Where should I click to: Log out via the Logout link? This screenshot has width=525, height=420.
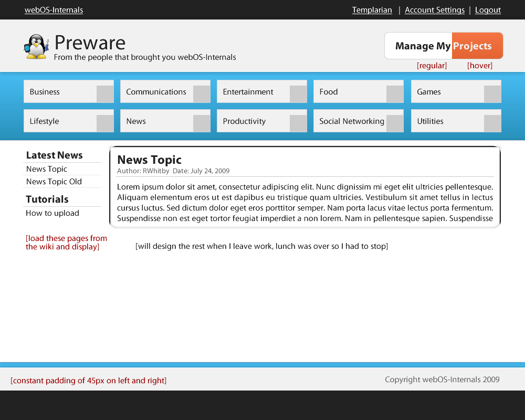(x=488, y=10)
